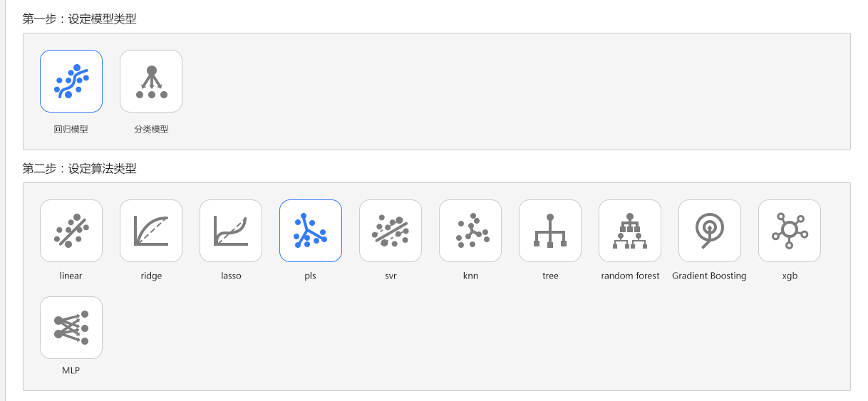
Task: Click the 分类模型 text label
Action: (x=151, y=130)
